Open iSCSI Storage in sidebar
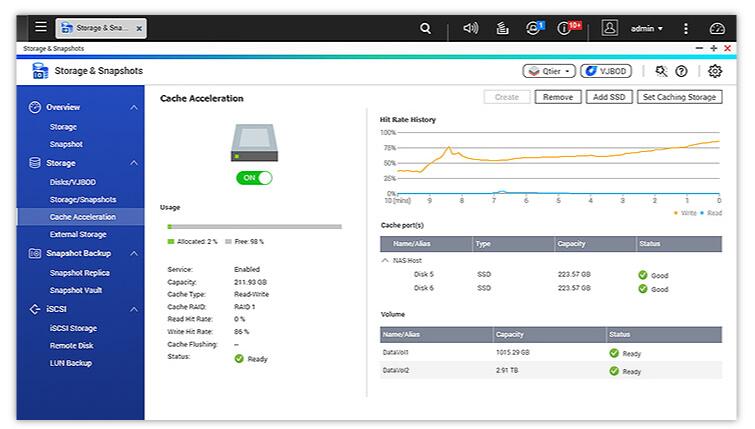 [73, 328]
